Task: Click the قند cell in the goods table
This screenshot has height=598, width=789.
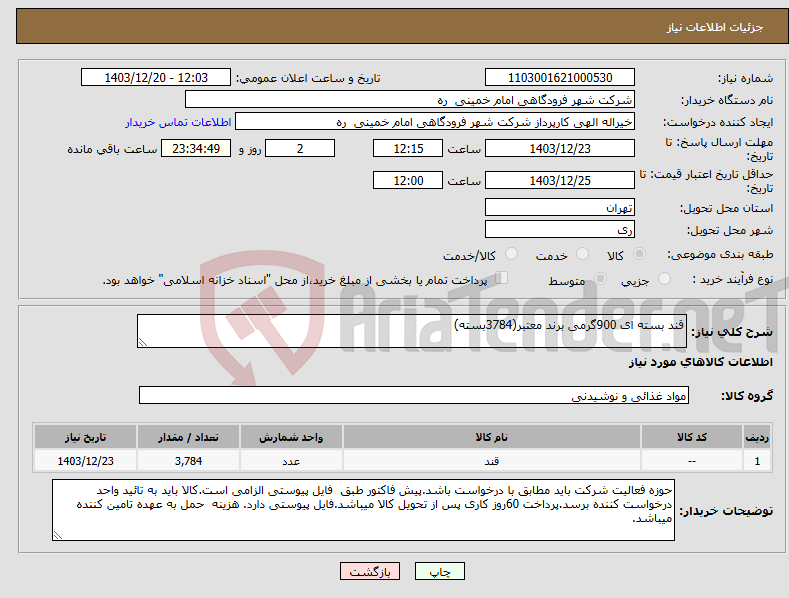Action: [x=492, y=461]
